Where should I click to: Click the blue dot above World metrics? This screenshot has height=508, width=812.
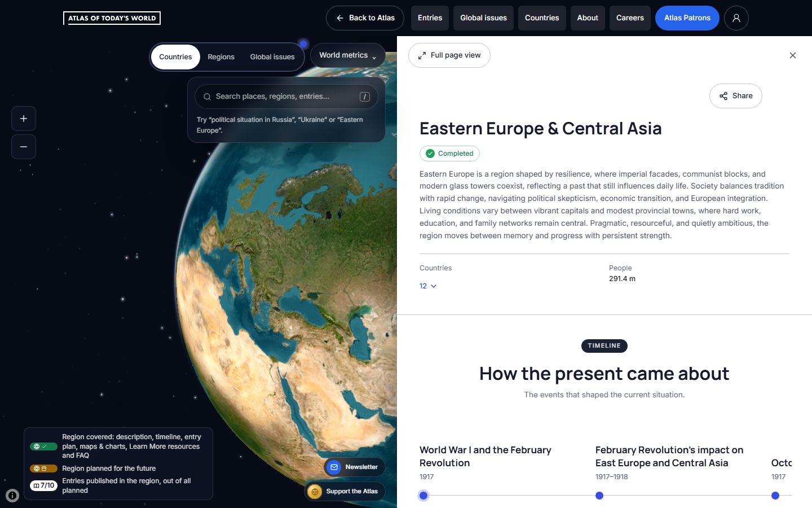coord(303,44)
